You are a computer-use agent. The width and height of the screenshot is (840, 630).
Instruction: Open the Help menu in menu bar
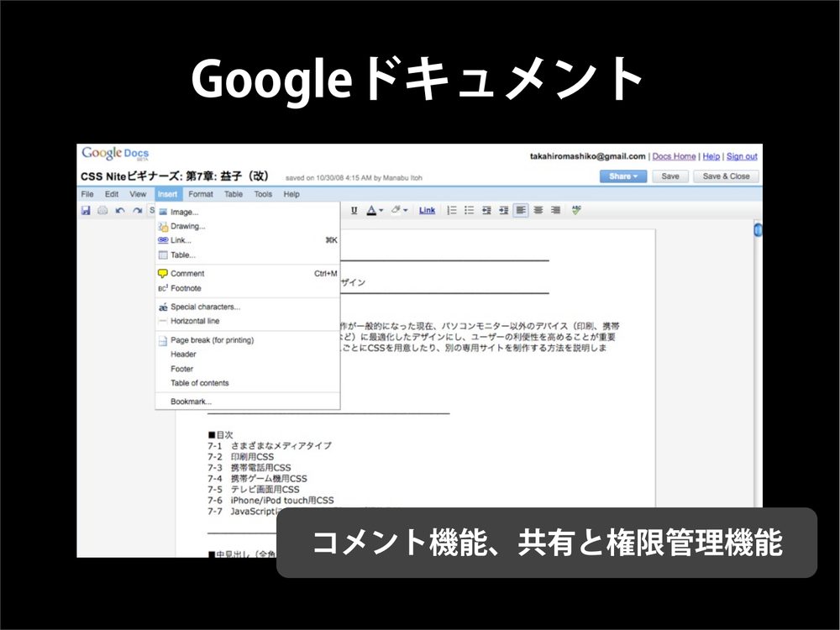291,194
